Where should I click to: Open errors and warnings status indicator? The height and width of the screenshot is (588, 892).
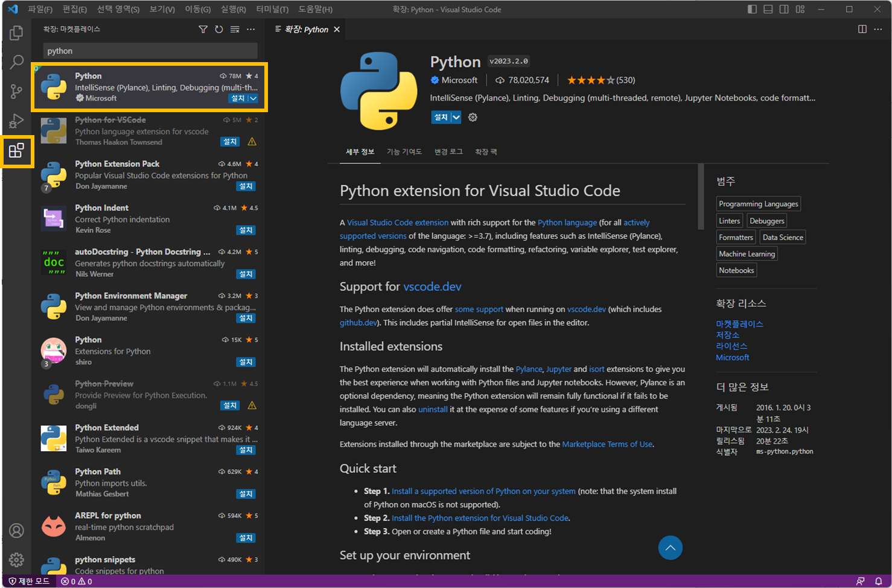click(76, 581)
